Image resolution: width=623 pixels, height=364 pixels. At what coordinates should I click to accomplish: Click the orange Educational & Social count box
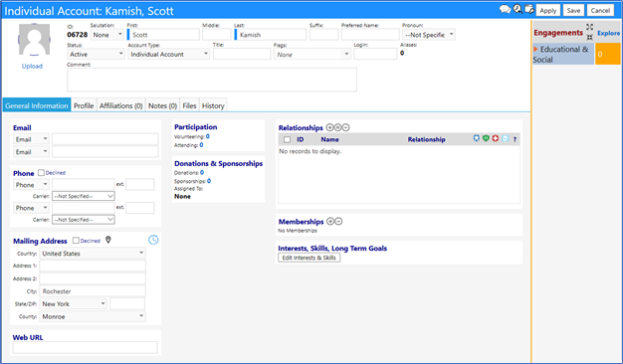607,55
